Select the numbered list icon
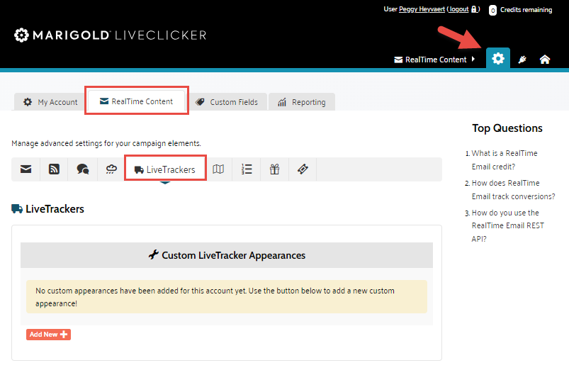This screenshot has height=392, width=569. click(247, 169)
